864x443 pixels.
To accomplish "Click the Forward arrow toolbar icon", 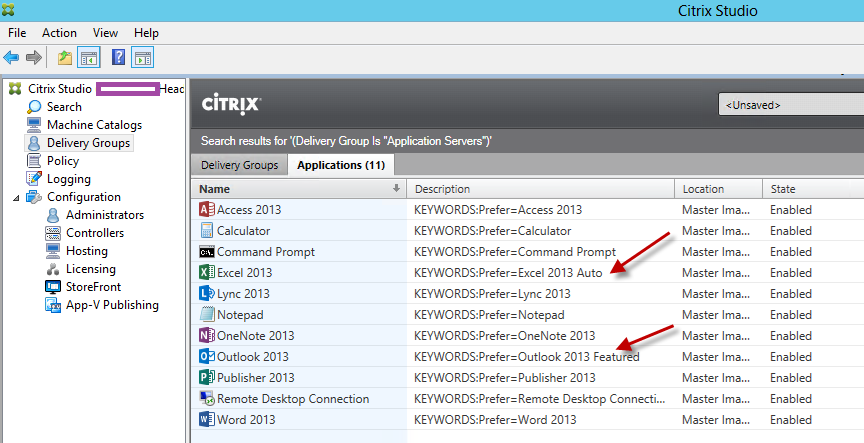I will coord(34,57).
